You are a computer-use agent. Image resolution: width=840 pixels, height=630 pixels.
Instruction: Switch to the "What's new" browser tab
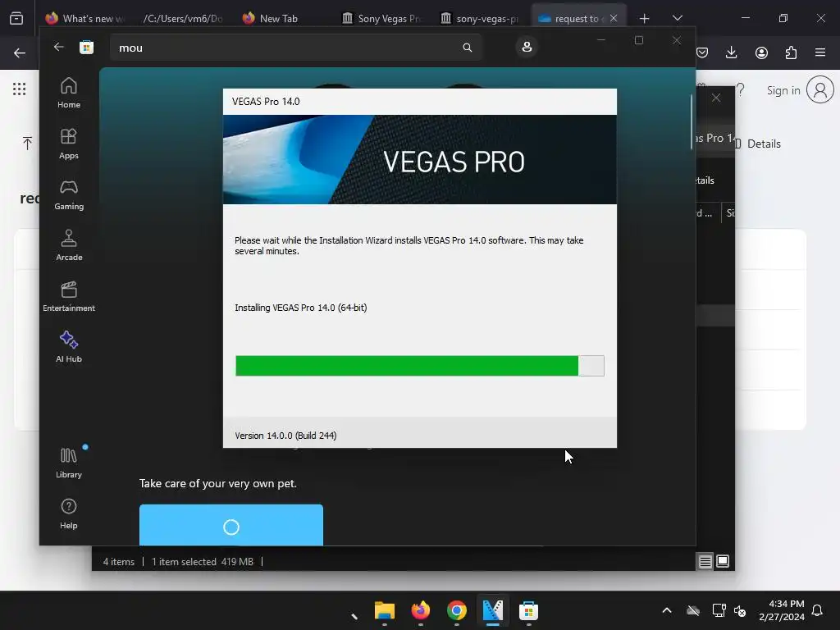click(85, 18)
